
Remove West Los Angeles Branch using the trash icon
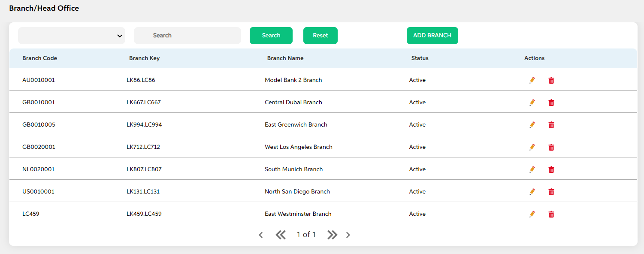pos(551,147)
